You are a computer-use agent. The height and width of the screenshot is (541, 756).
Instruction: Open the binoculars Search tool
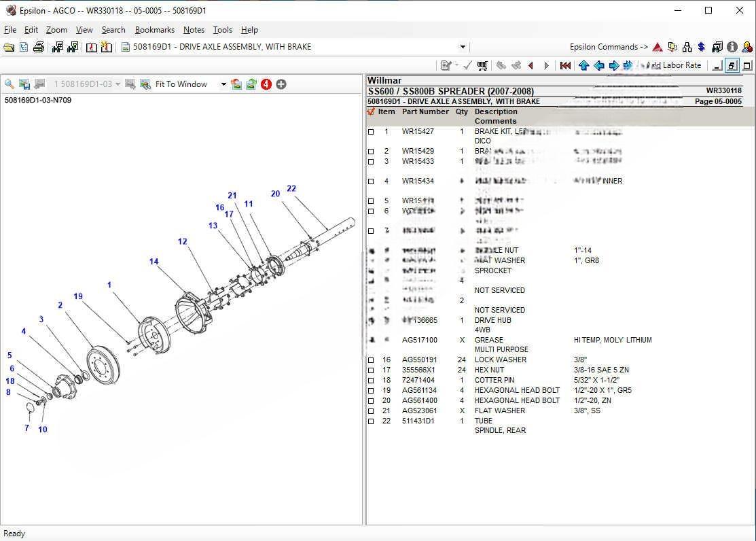(58, 47)
